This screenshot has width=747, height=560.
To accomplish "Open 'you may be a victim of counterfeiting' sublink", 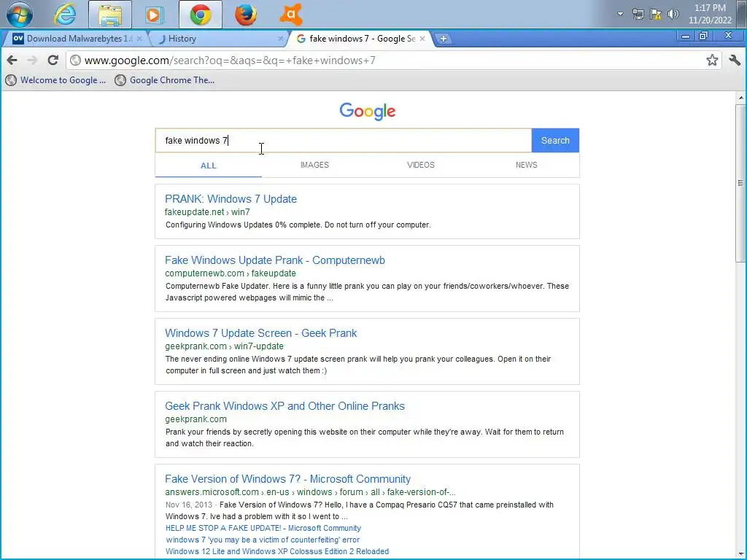I will coord(263,540).
